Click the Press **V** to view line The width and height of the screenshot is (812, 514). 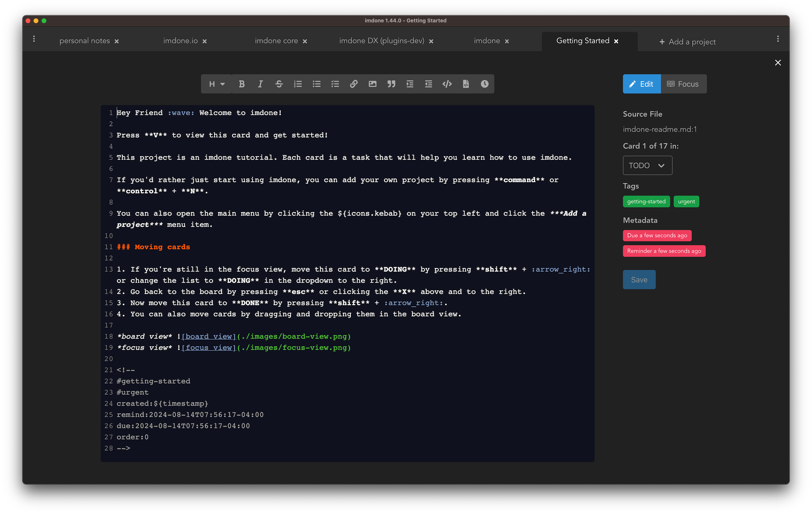222,135
